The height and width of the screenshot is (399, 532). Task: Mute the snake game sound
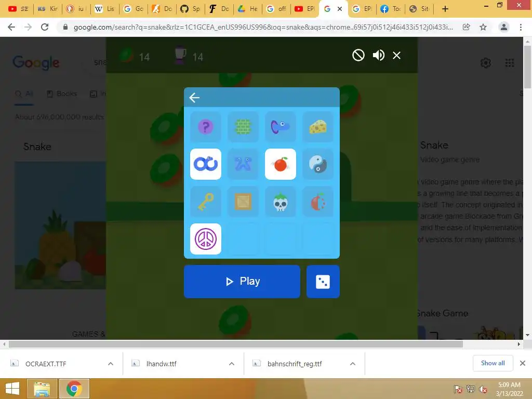[378, 55]
